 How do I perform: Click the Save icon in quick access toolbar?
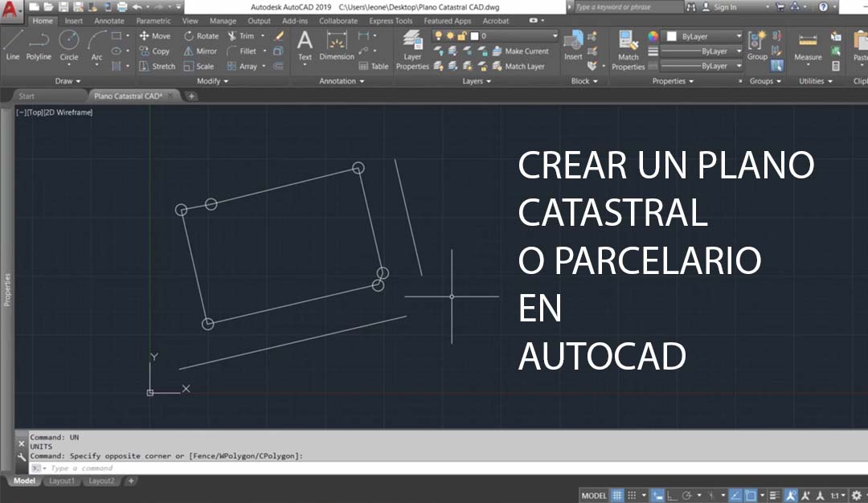pos(63,6)
